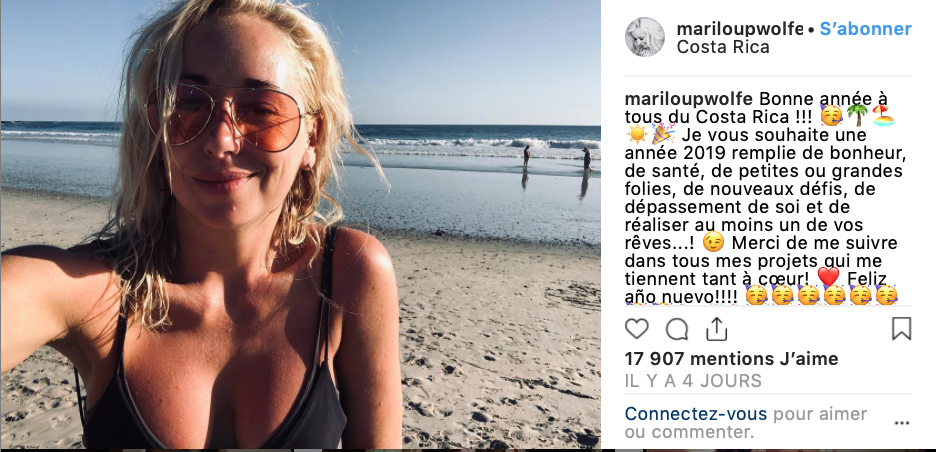The image size is (936, 452).
Task: View the 17 907 mentions J'aime list
Action: tap(731, 359)
